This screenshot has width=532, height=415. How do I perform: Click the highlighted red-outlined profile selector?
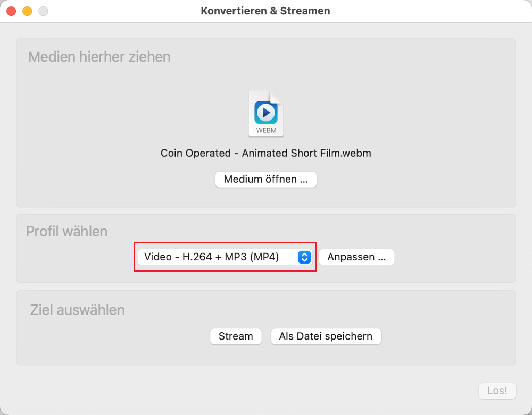tap(225, 257)
